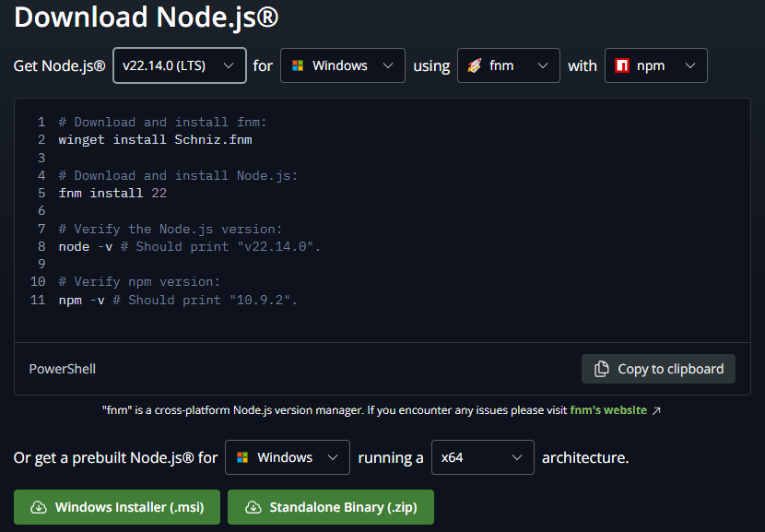Click the cloud download icon on the .zip button
Image resolution: width=765 pixels, height=532 pixels.
tap(253, 508)
